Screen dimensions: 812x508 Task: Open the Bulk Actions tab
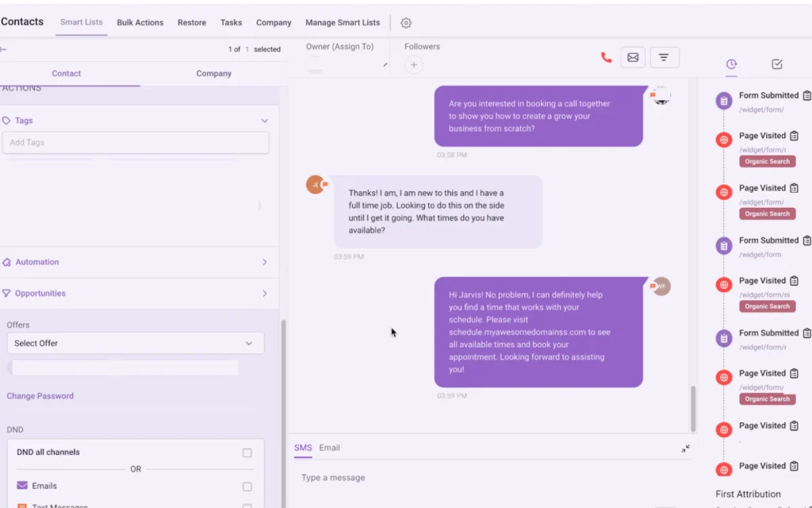pyautogui.click(x=140, y=23)
